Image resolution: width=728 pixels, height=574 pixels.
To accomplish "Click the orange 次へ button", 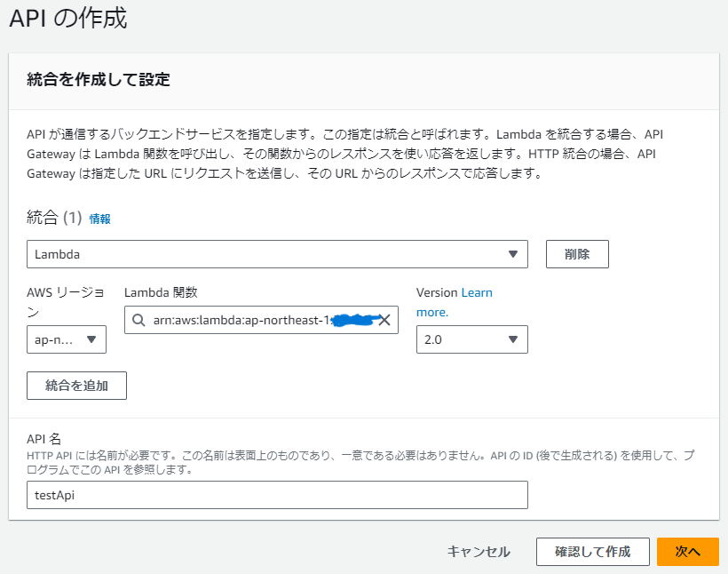I will point(688,551).
